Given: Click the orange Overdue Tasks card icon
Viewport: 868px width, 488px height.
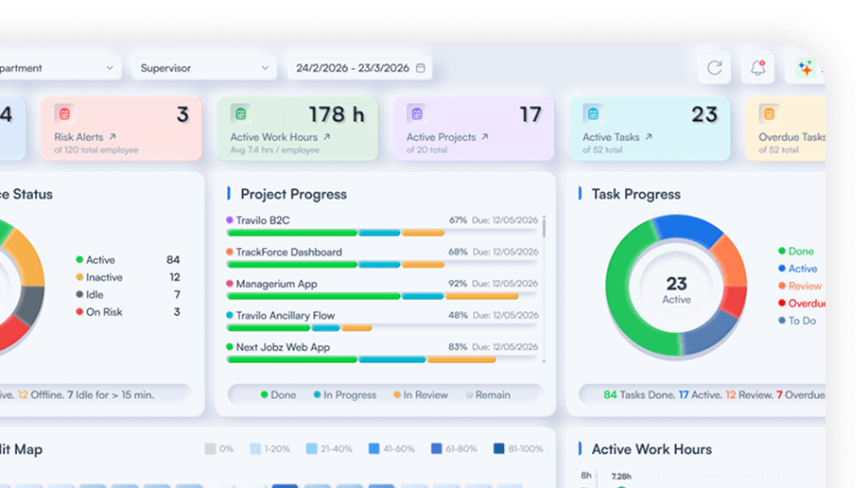Looking at the screenshot, I should (769, 113).
